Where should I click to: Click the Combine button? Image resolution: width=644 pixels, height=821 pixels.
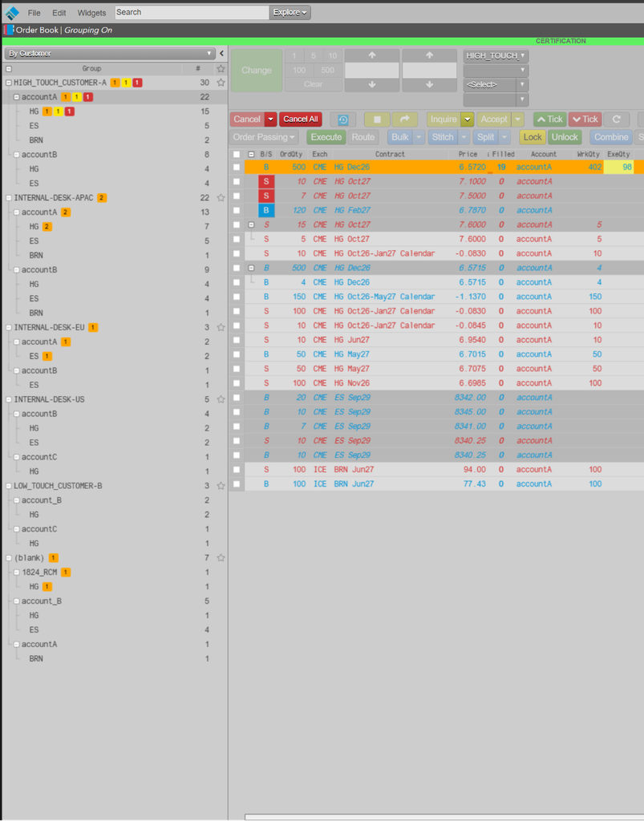click(x=611, y=137)
